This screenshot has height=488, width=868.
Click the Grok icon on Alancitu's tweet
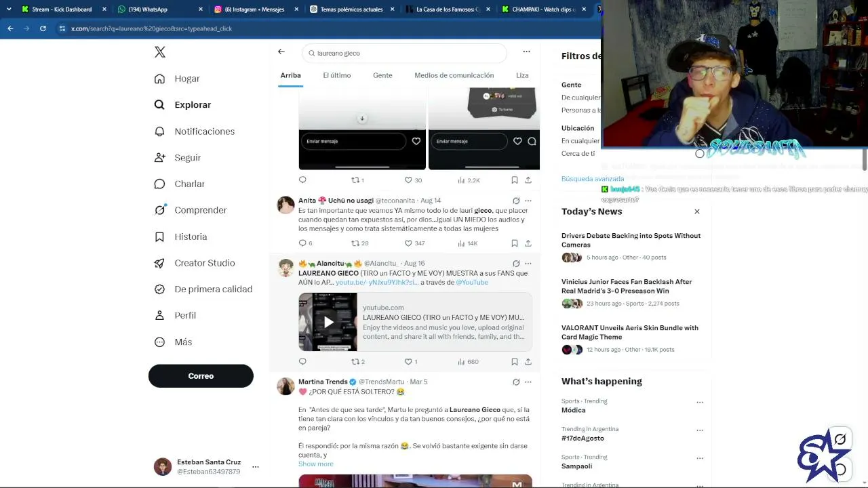(516, 264)
